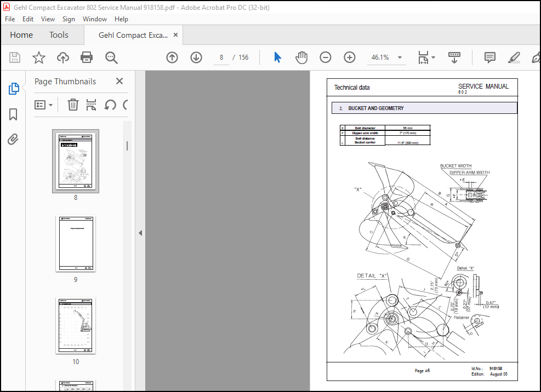Select the highlight text pen
Viewport: 541px width, 392px height.
click(514, 57)
